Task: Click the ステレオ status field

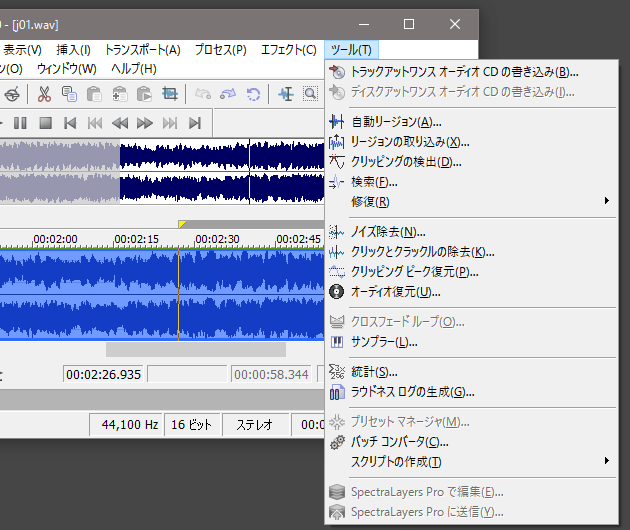Action: click(255, 425)
